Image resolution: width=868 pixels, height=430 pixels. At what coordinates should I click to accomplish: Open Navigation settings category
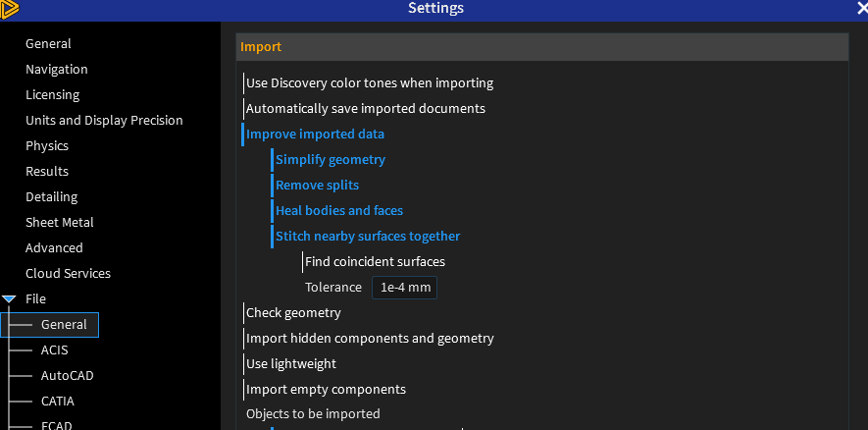coord(57,70)
